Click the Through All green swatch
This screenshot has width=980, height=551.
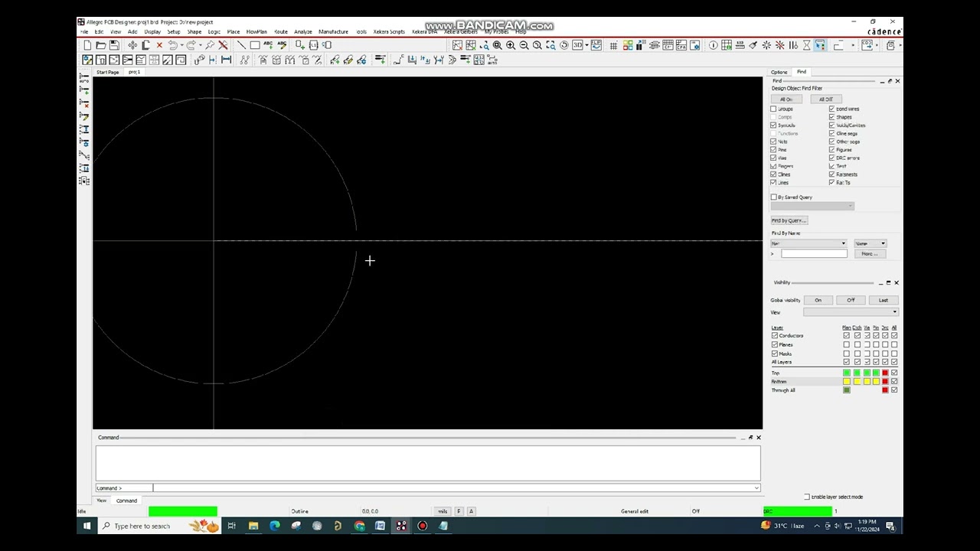point(847,390)
